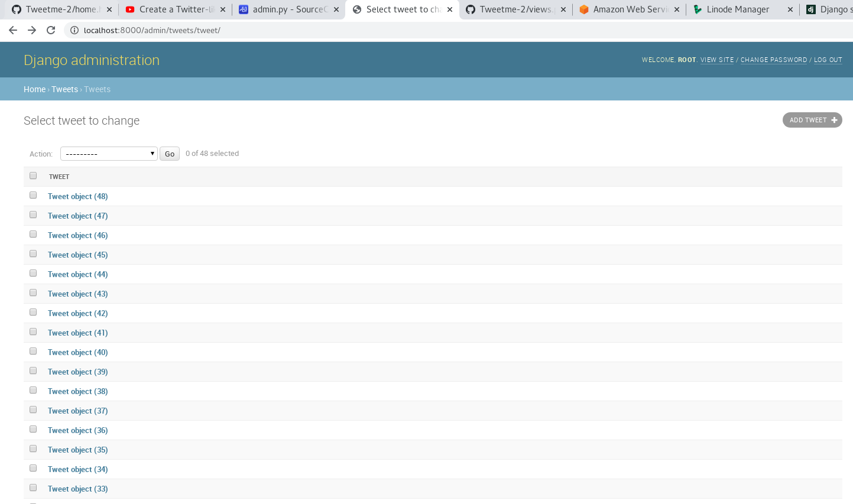Toggle the select-all checkbox in the header
Screen dimensions: 853x504
point(33,175)
